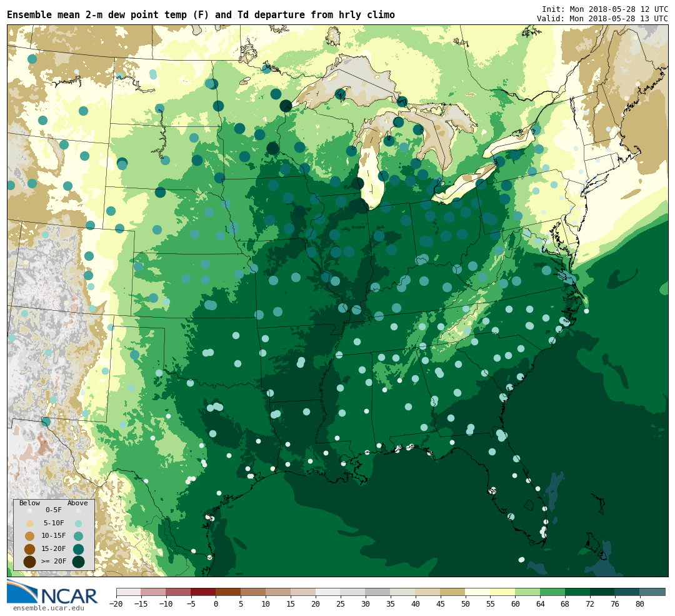Pick the green 64 to 68 swatch
Viewport: 675px width, 616px height.
tap(552, 592)
